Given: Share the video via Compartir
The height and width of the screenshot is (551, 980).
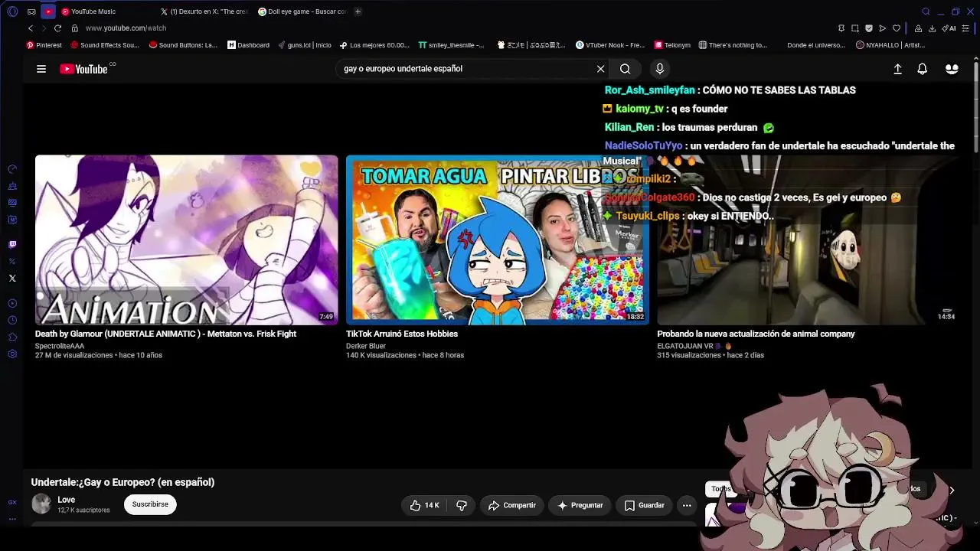Looking at the screenshot, I should click(512, 505).
